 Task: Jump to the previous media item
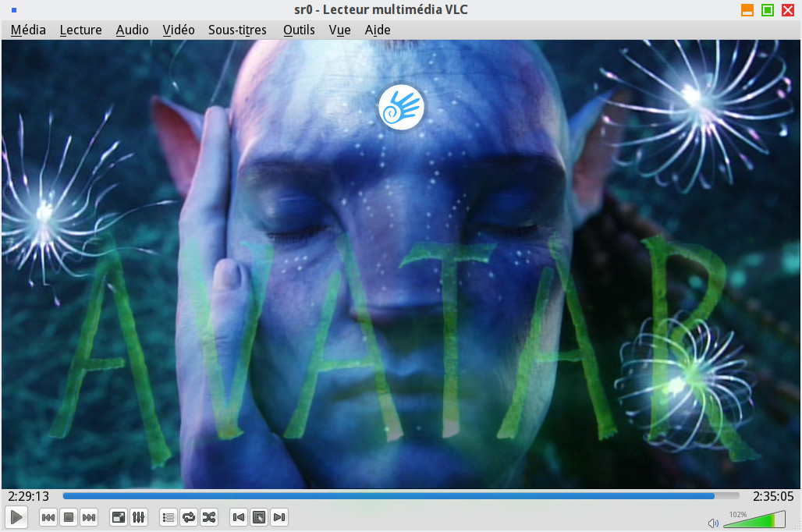click(x=48, y=517)
